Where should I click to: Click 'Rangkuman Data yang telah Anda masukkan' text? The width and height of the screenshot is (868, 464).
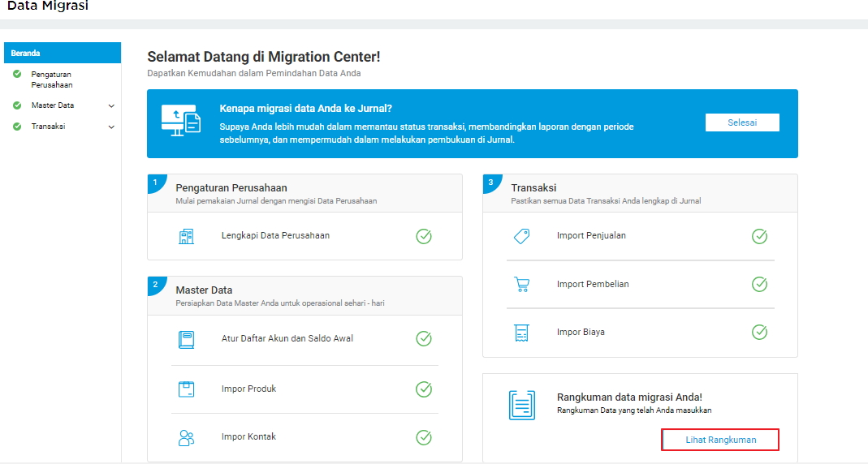tap(634, 410)
